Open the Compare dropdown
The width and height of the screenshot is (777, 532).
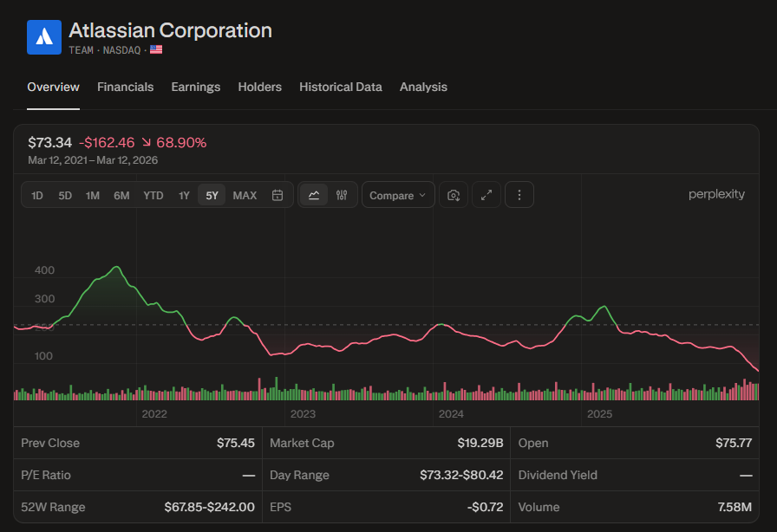pos(398,195)
